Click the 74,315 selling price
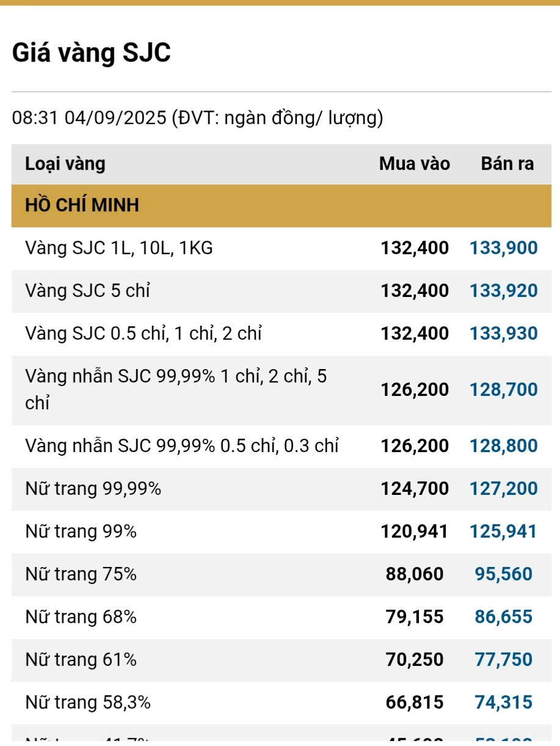This screenshot has width=560, height=746. (503, 703)
